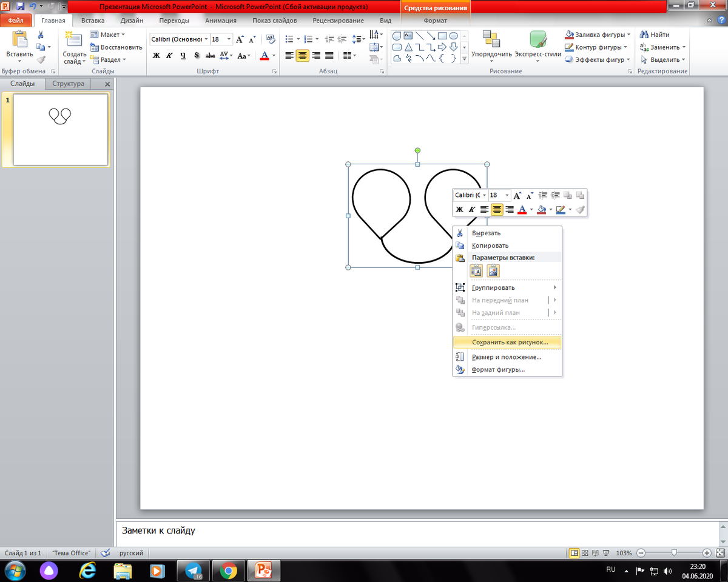Open the File (Файл) button

tap(16, 20)
